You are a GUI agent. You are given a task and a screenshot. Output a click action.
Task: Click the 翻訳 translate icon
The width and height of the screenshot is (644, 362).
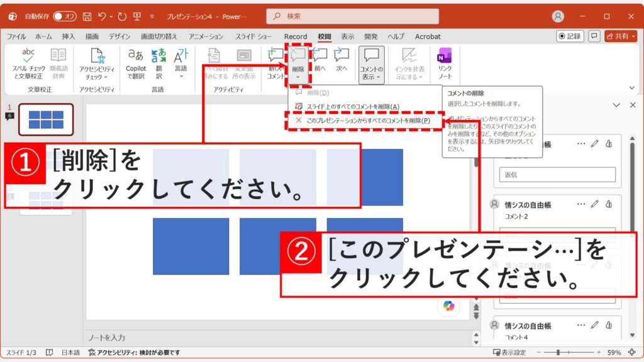pyautogui.click(x=159, y=63)
